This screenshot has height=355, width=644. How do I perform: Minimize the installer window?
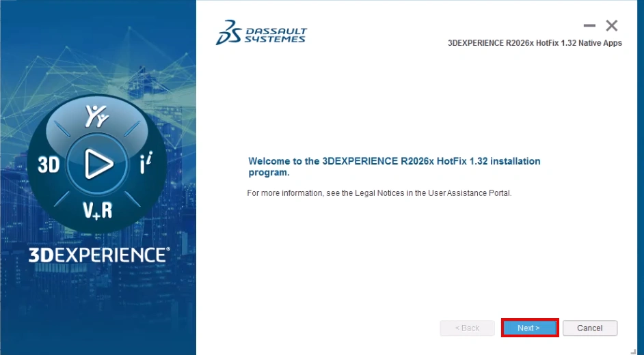point(589,25)
